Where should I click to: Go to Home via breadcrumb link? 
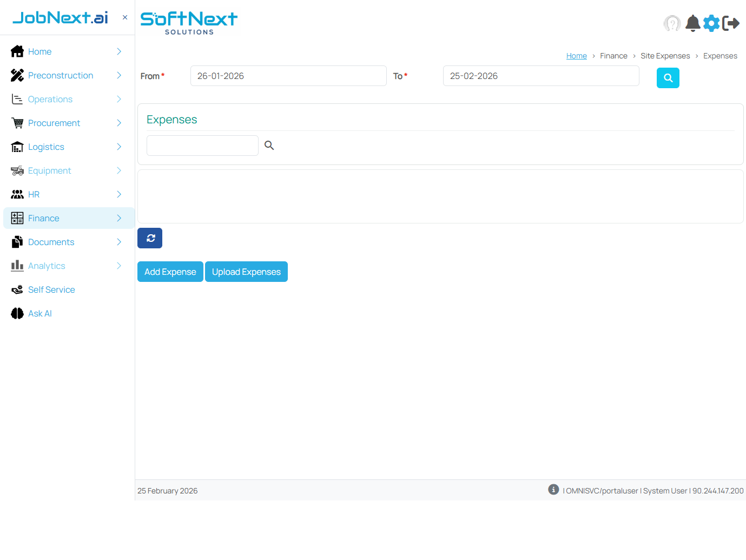click(576, 55)
